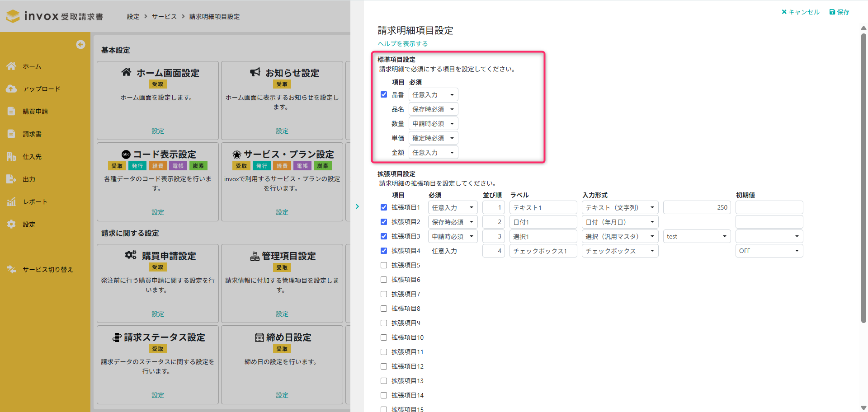Screen dimensions: 868x412
Task: Click the 保存 save button
Action: (839, 12)
